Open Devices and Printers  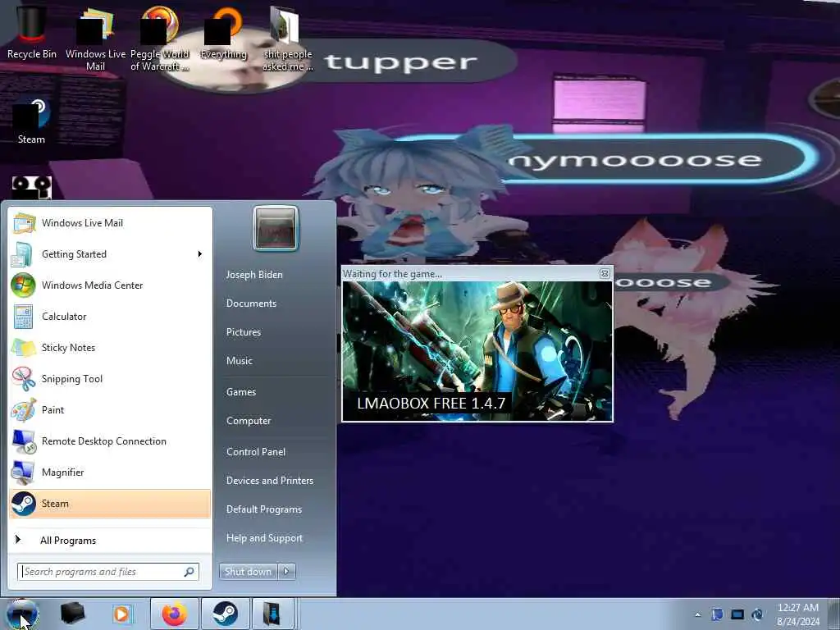270,481
